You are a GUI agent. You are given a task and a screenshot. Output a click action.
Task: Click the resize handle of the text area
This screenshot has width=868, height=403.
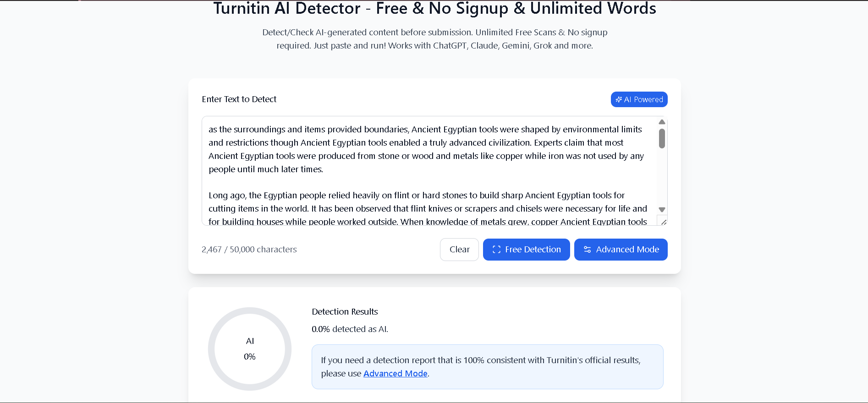point(663,222)
